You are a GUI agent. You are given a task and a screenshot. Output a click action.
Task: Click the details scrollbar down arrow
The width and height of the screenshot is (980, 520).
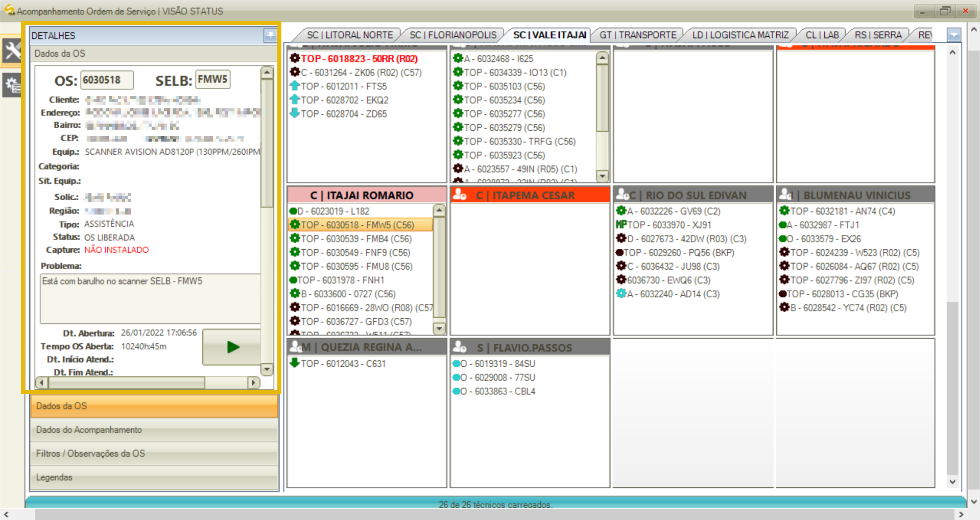coord(267,369)
